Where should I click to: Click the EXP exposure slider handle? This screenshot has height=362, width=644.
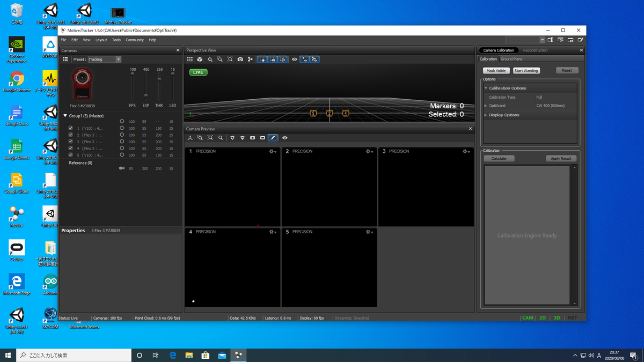[x=146, y=95]
